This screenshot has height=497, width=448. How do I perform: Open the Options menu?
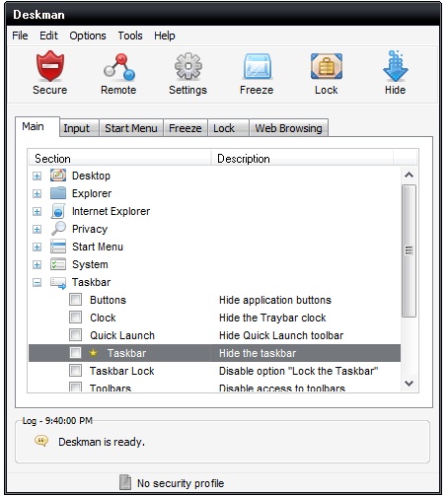88,35
